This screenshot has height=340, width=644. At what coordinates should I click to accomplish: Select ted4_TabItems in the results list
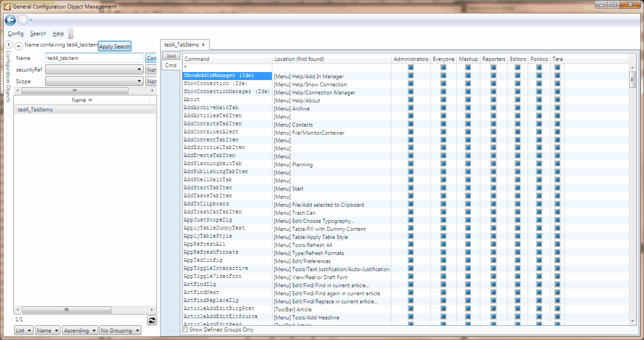(x=85, y=110)
